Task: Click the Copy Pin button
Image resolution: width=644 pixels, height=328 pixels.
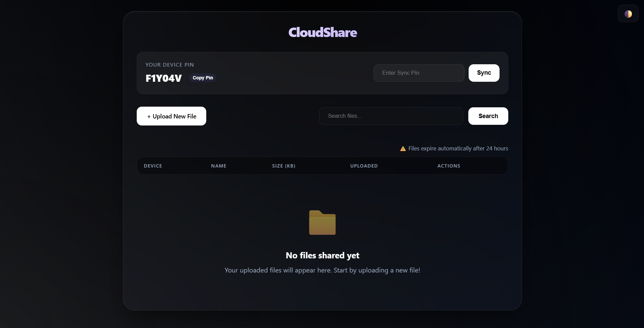Action: pos(203,78)
